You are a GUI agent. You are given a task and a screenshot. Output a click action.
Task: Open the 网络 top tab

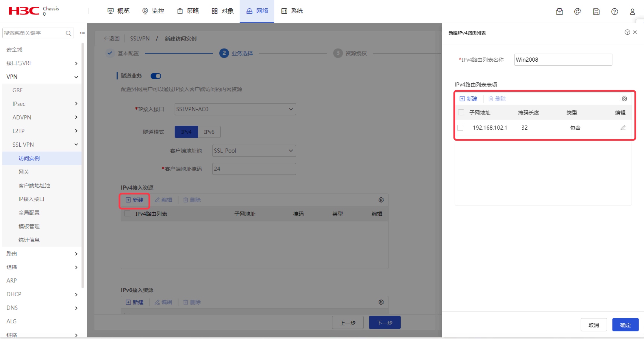pos(257,11)
